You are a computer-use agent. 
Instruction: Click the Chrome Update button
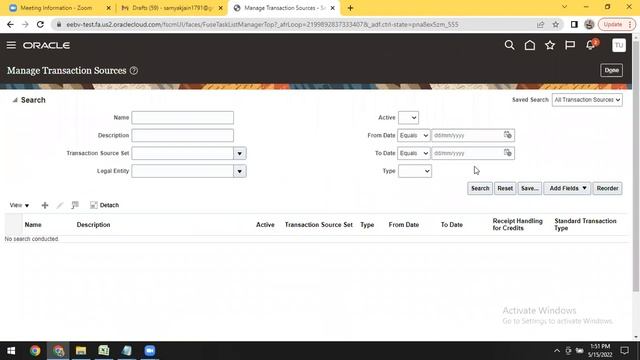pos(617,24)
